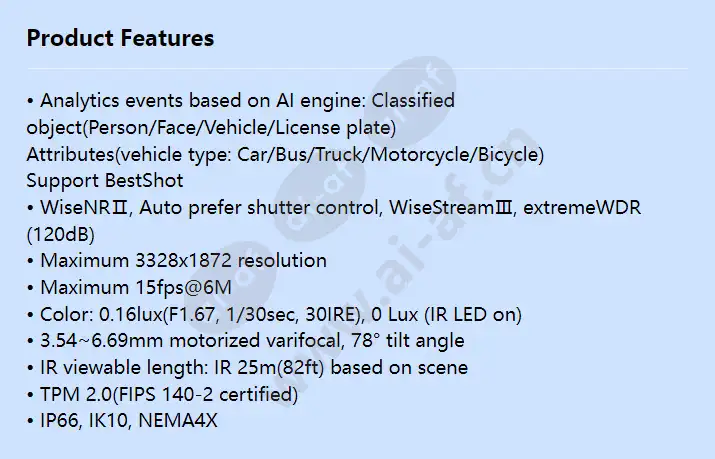715x459 pixels.
Task: Click the (120dB) text
Action: [61, 235]
